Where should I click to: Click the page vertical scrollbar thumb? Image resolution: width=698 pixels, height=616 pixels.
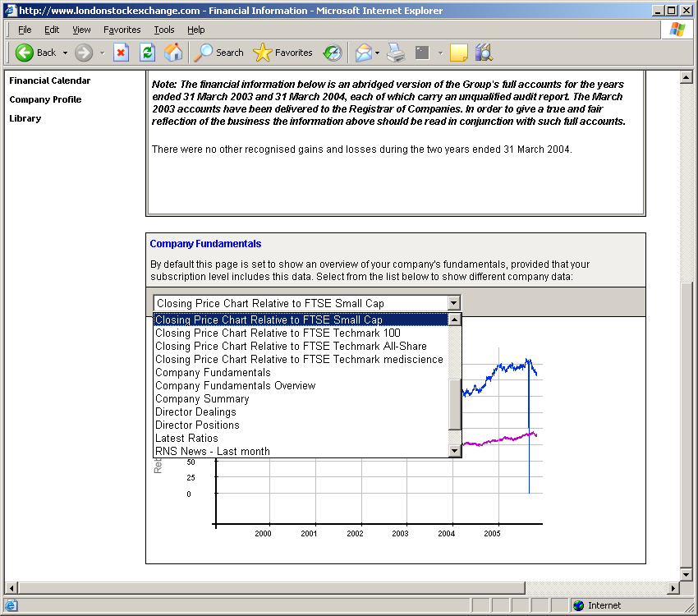687,425
